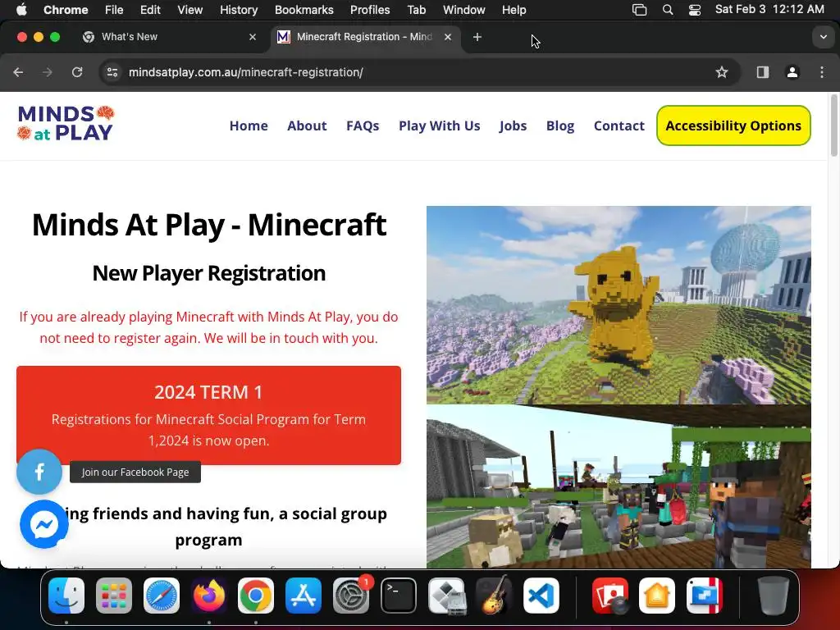Open GarageBand from the dock
840x630 pixels.
coord(493,596)
